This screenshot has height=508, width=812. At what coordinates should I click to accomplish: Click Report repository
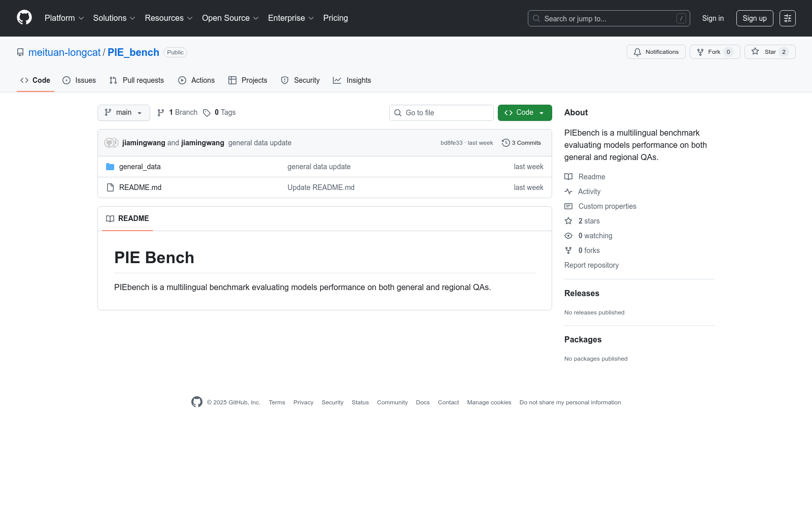coord(591,265)
